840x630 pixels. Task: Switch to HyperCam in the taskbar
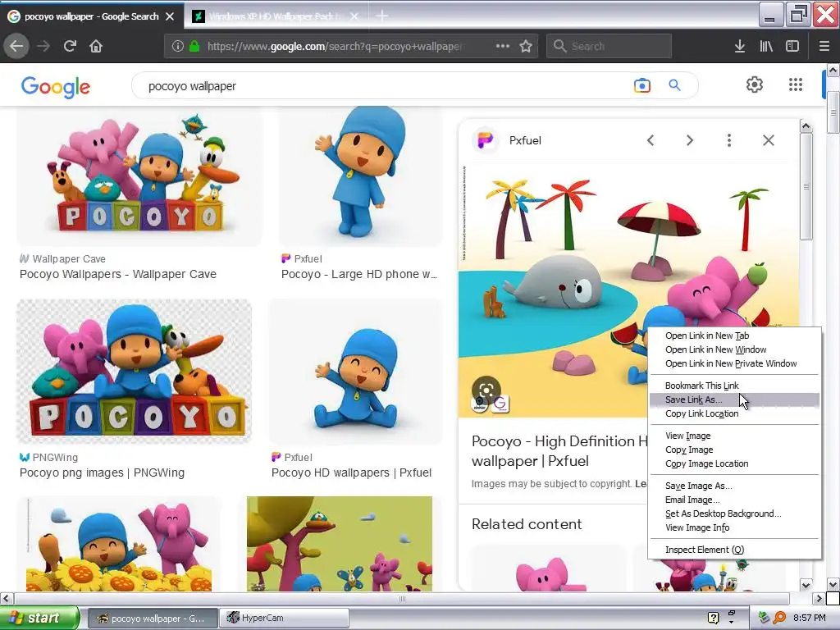(285, 618)
